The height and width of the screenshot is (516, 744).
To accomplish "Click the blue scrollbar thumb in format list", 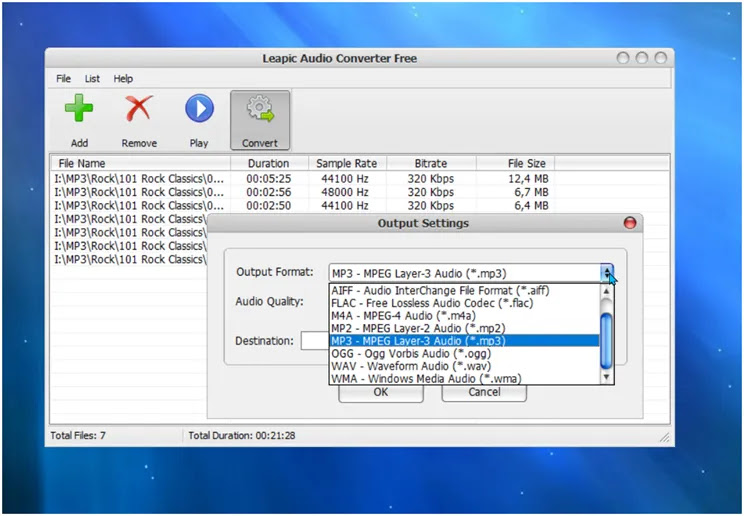I will point(606,341).
